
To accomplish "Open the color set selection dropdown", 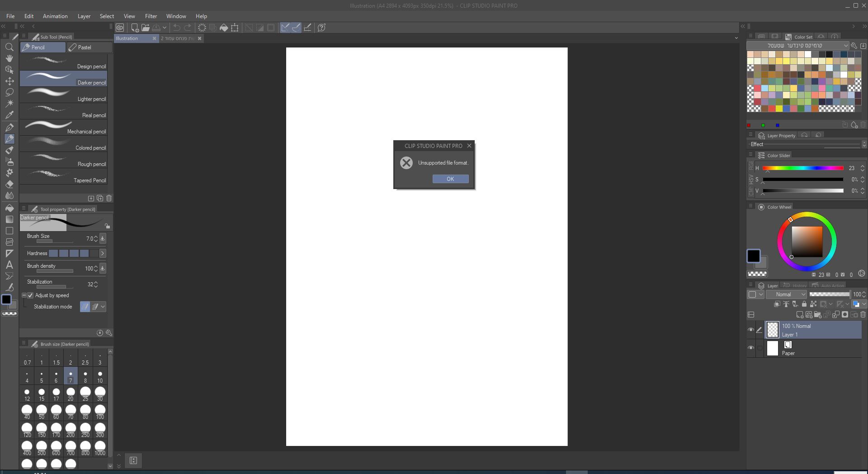I will (x=798, y=46).
